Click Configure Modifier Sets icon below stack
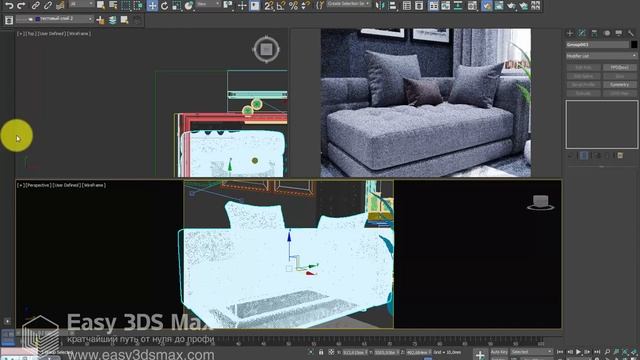Image resolution: width=640 pixels, height=360 pixels. coord(620,155)
